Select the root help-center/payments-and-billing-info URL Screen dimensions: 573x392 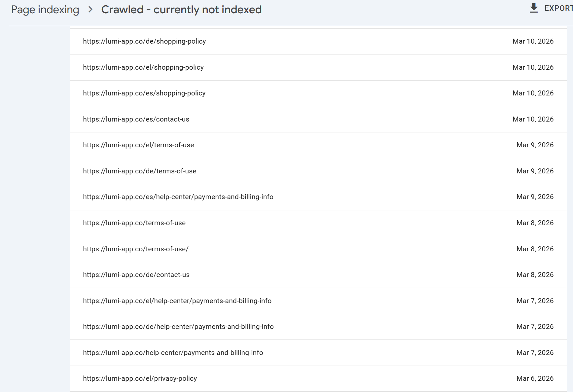click(x=173, y=353)
